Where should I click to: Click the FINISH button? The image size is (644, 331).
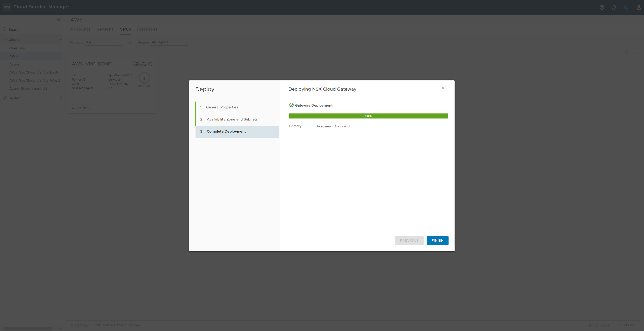tap(437, 240)
